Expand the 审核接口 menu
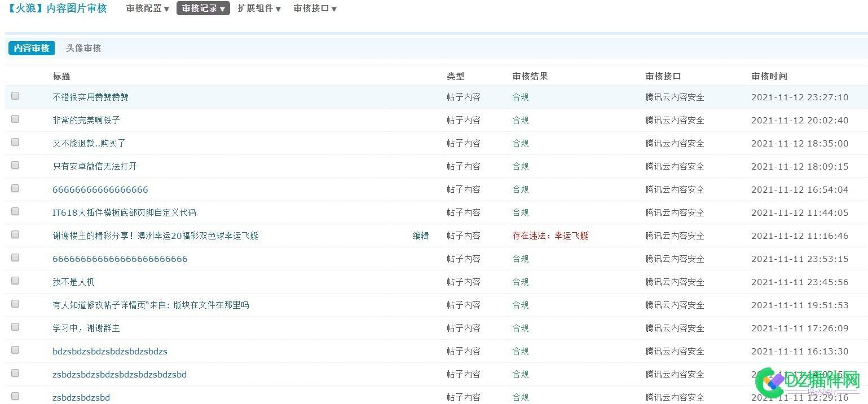 [x=315, y=8]
